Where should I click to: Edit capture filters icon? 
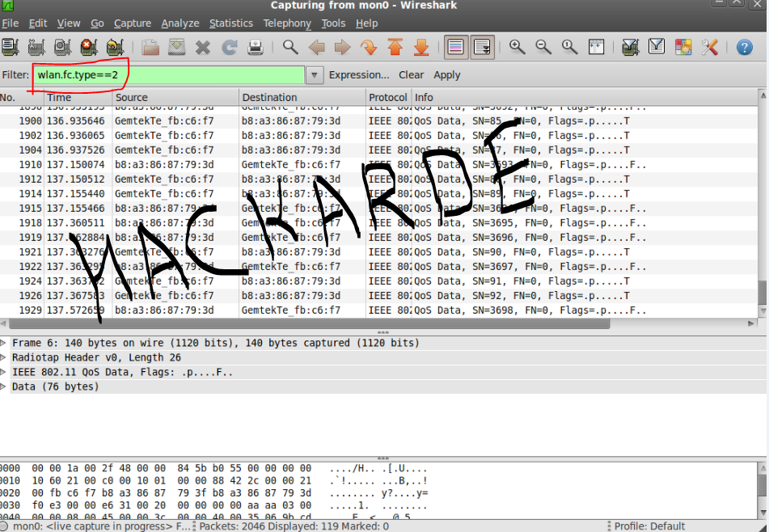coord(630,47)
